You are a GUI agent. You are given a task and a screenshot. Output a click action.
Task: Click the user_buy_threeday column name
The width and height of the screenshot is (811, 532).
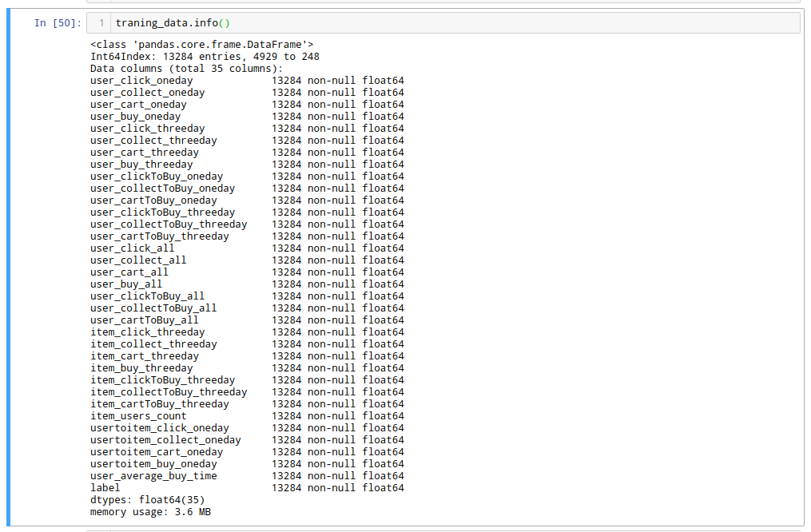tap(141, 165)
